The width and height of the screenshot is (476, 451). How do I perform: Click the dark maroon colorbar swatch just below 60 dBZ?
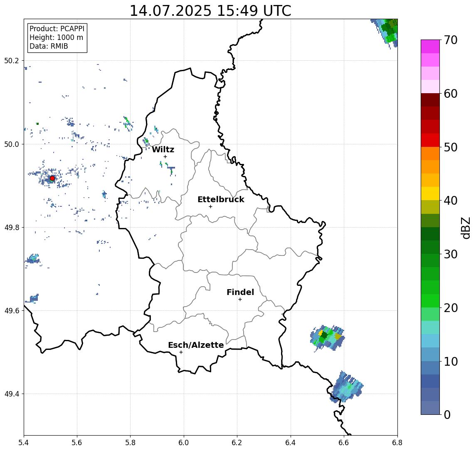tap(430, 100)
